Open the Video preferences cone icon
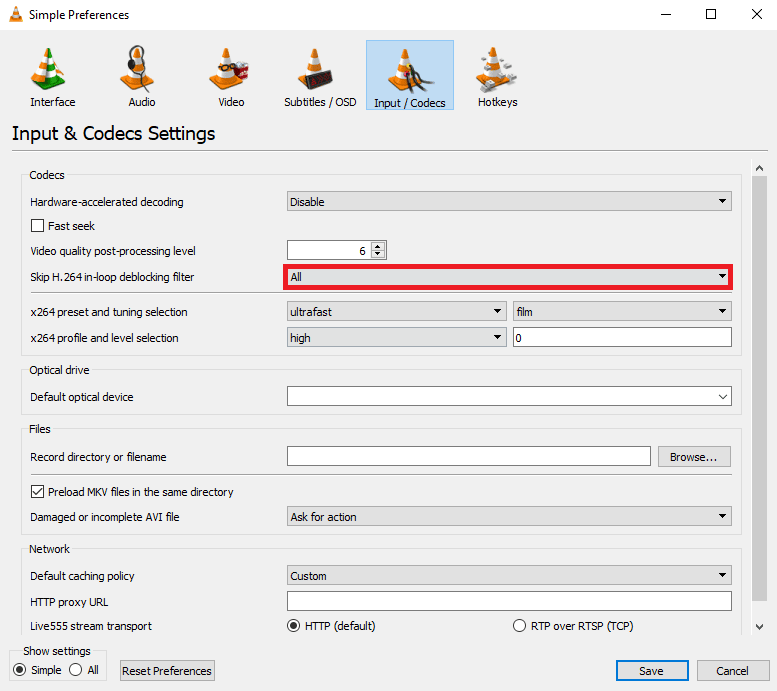The width and height of the screenshot is (777, 691). pos(227,68)
